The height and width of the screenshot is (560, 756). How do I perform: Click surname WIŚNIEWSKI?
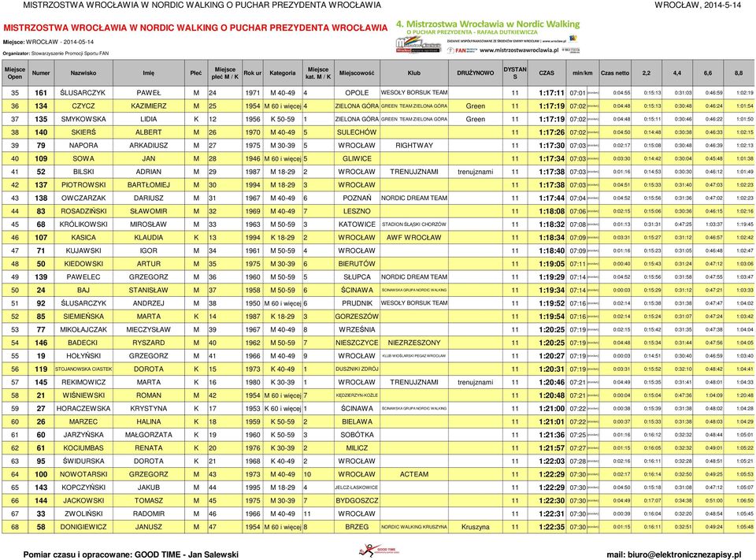[83, 395]
